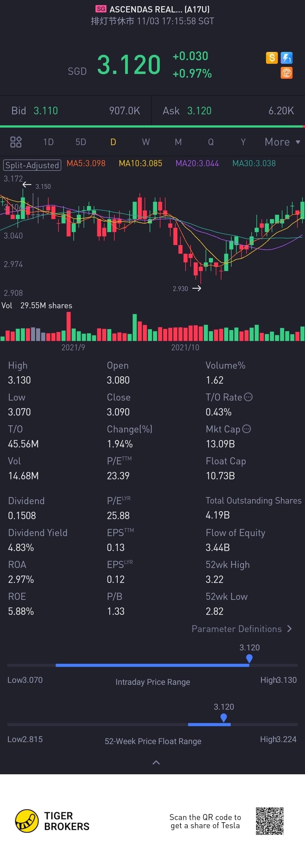Tap the orange dollar sign badge
This screenshot has width=305, height=868.
point(272,58)
